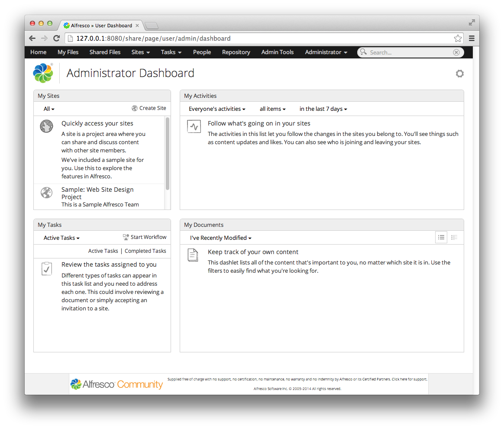
Task: Click the My Activities dashlet title
Action: [x=200, y=96]
